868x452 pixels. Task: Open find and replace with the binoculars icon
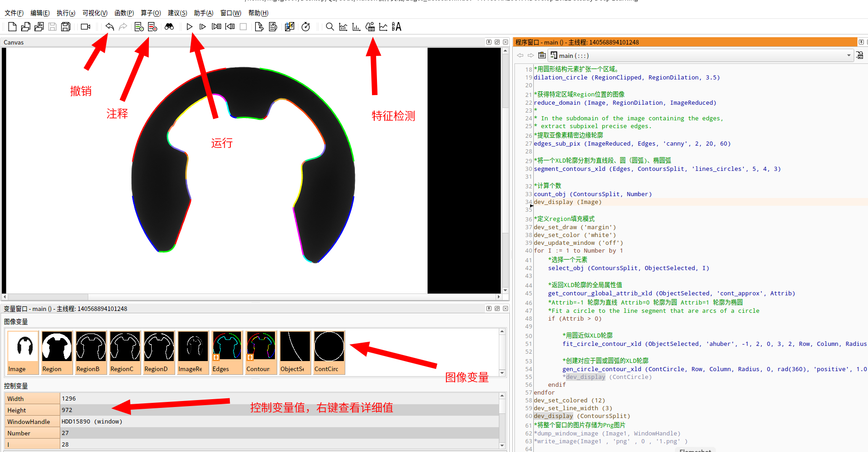tap(169, 27)
